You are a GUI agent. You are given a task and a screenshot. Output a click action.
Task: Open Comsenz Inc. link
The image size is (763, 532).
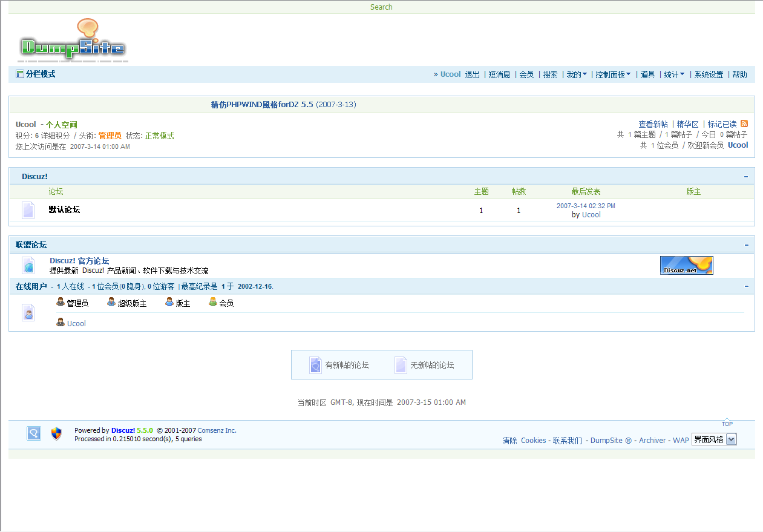click(x=217, y=430)
